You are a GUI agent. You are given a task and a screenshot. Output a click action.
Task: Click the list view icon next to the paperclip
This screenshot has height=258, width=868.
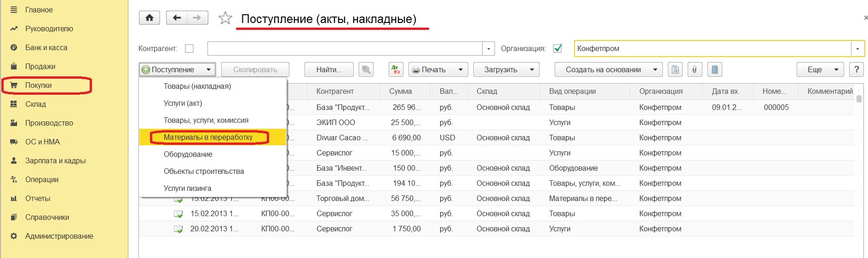click(714, 69)
